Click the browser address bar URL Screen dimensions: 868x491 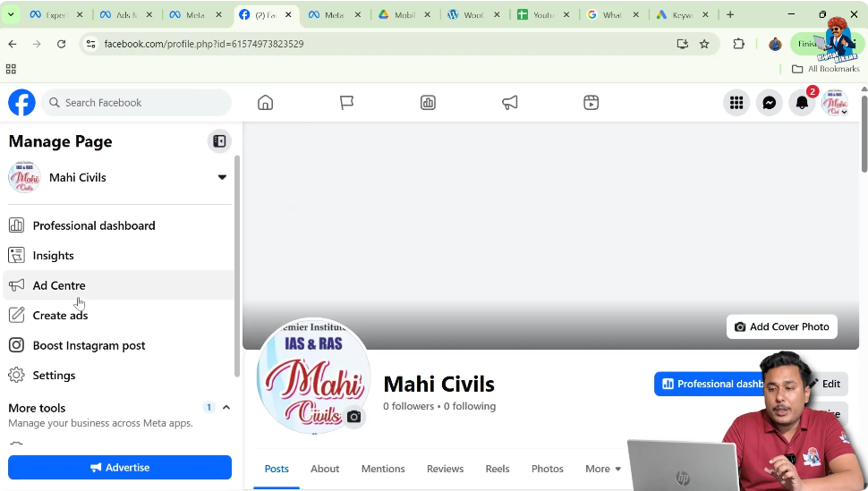[204, 44]
